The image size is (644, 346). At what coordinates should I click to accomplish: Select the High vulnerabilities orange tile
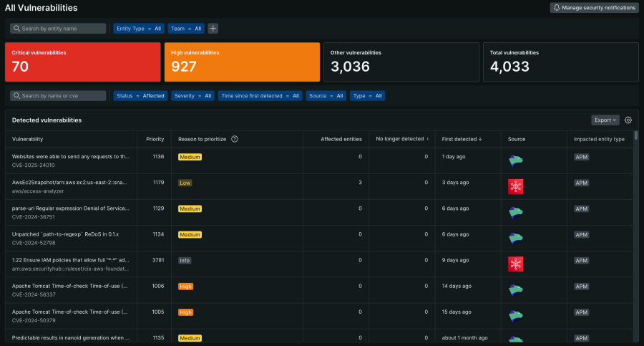coord(241,62)
